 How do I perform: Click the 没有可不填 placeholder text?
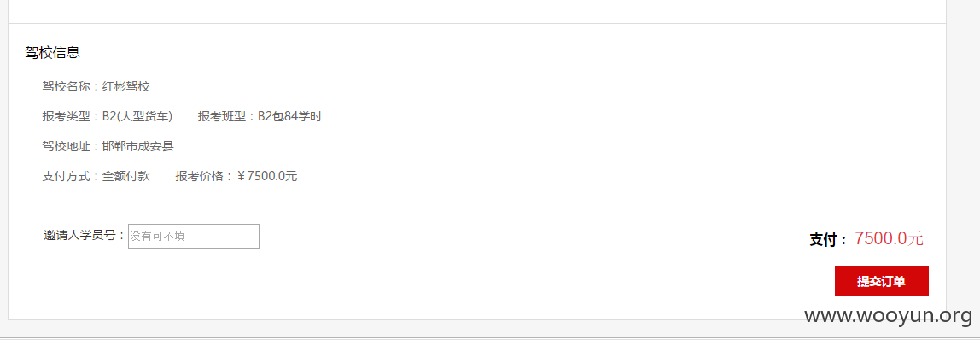(x=157, y=237)
